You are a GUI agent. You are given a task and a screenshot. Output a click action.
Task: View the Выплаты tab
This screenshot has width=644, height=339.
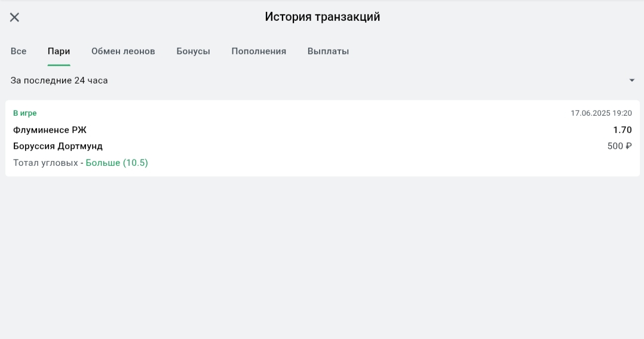click(x=328, y=51)
